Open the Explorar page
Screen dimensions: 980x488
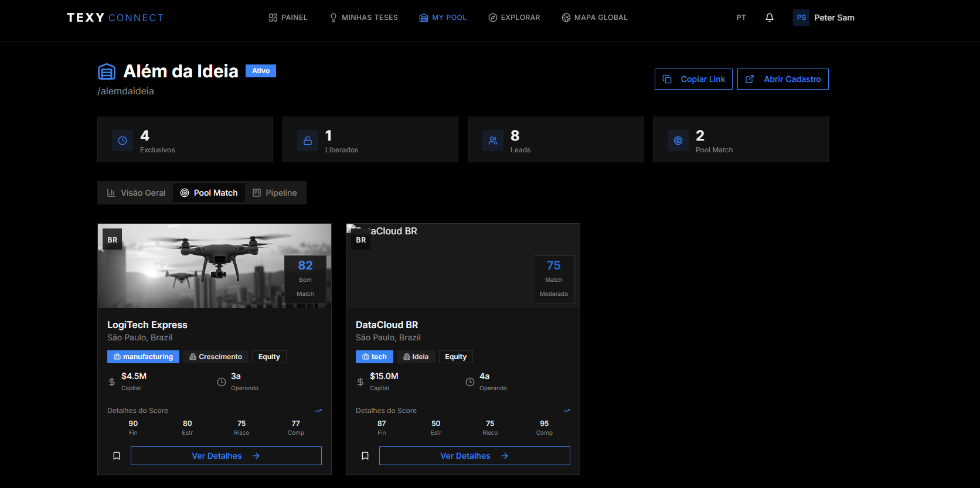pos(514,18)
